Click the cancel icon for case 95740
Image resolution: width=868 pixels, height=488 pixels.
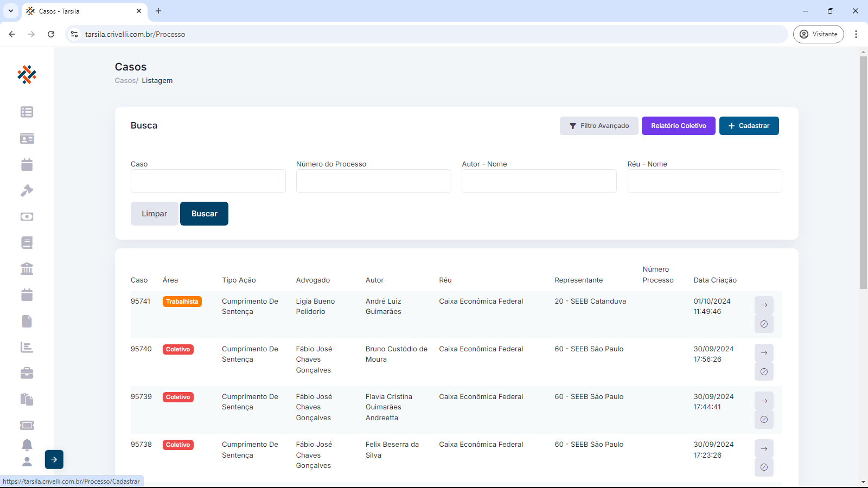pyautogui.click(x=764, y=372)
